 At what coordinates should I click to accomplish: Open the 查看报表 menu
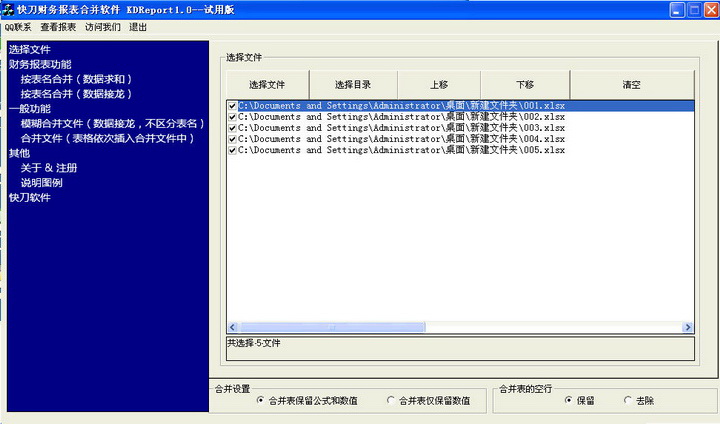click(x=58, y=28)
